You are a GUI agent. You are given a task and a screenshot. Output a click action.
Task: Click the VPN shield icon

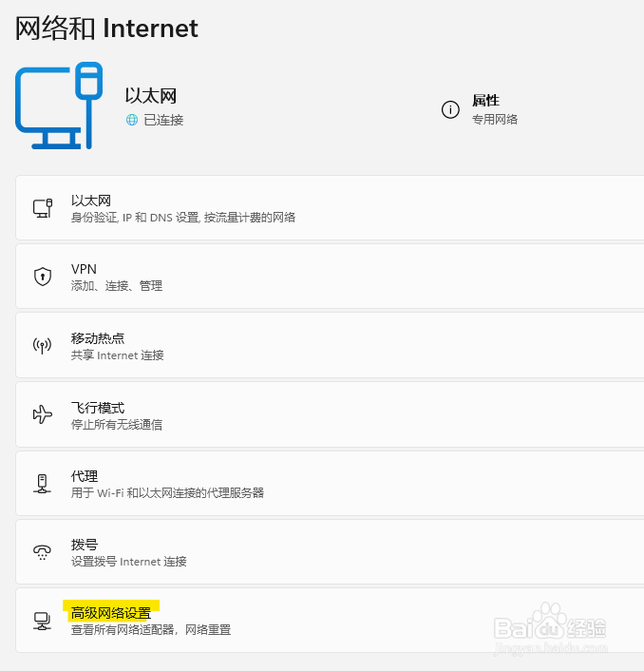coord(43,277)
